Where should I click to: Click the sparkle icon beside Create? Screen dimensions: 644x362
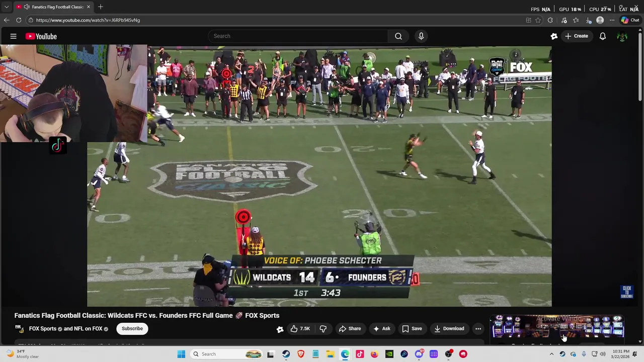554,36
